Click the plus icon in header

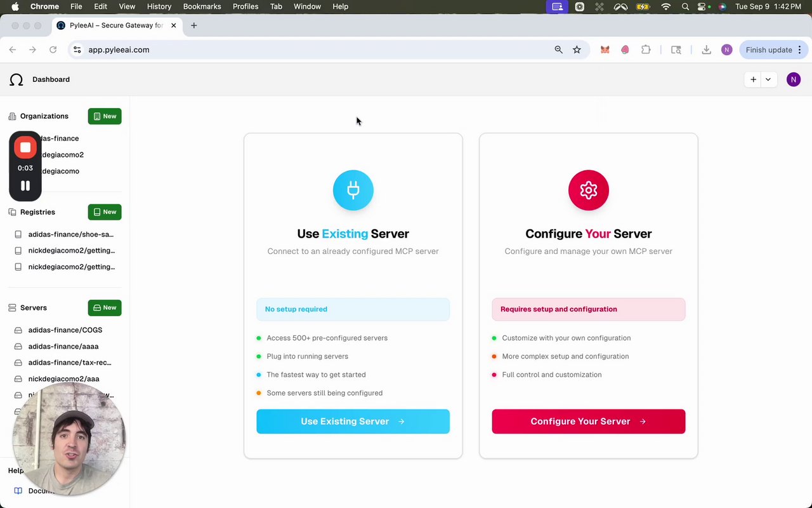[753, 79]
